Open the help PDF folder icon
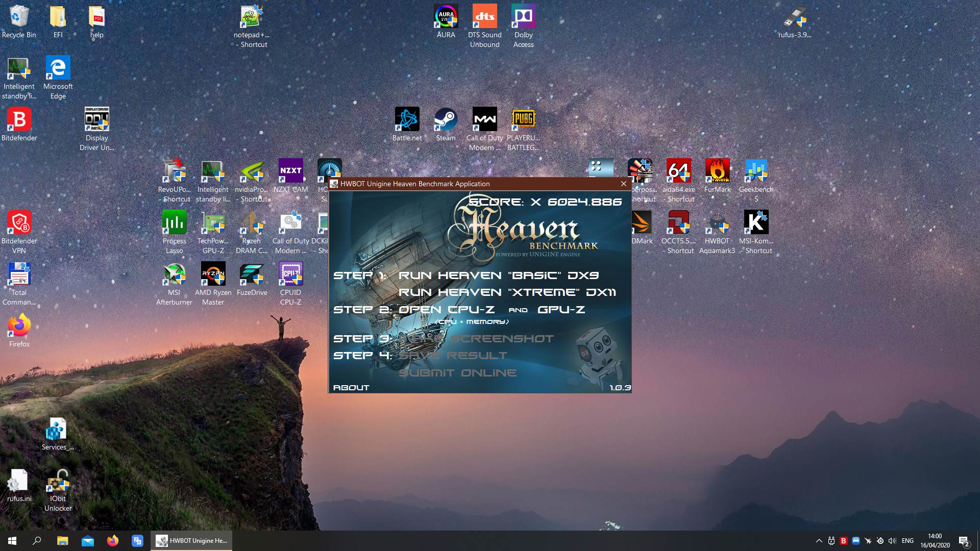 (x=96, y=22)
